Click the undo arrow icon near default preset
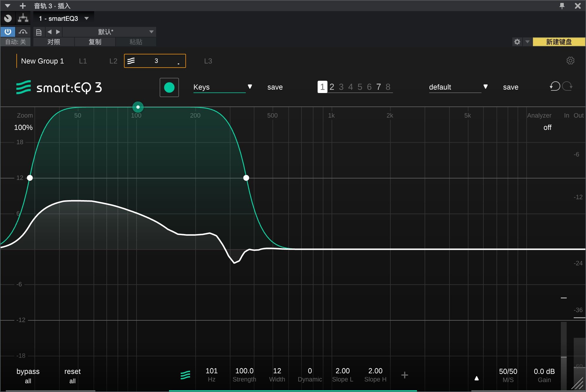586x392 pixels. [555, 87]
